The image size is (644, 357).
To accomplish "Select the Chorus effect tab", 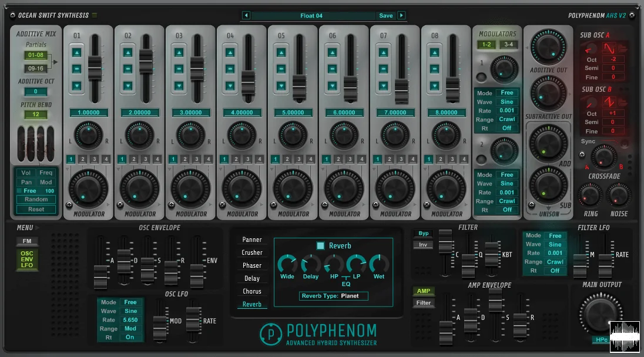I will (x=251, y=291).
